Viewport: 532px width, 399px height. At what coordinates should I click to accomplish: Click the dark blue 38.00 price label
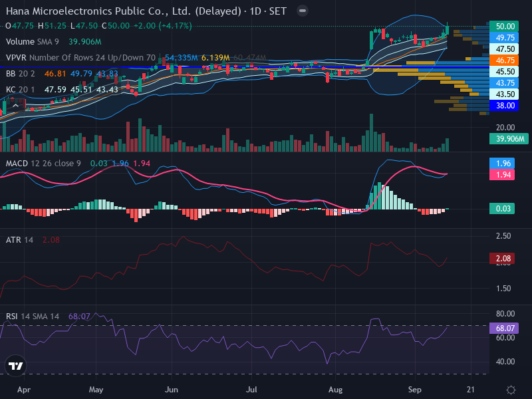[504, 106]
